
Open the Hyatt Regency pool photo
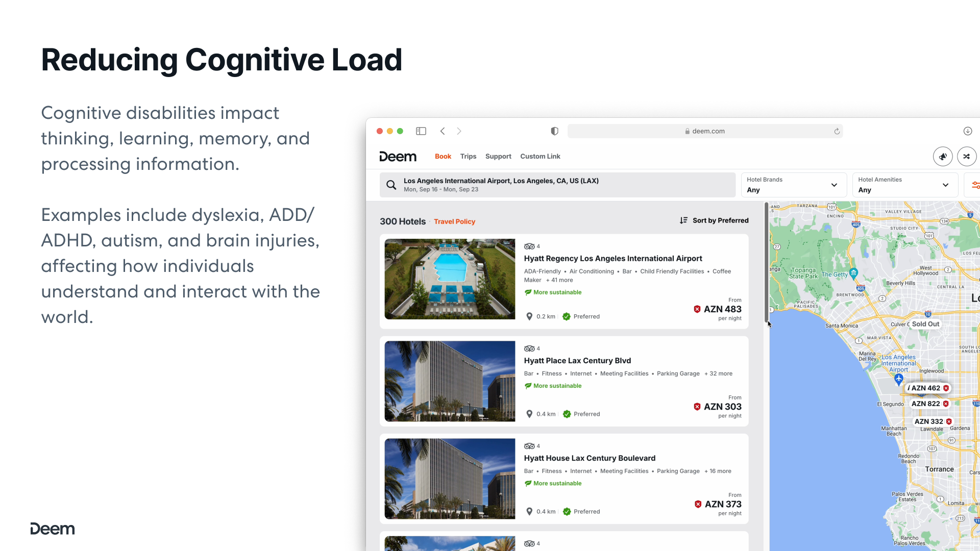(450, 279)
